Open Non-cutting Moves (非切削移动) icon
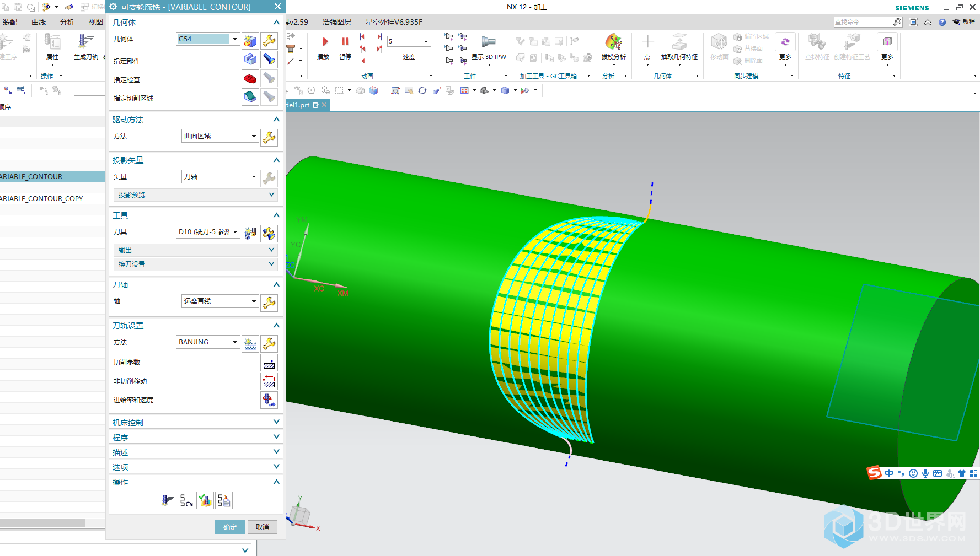 click(269, 382)
